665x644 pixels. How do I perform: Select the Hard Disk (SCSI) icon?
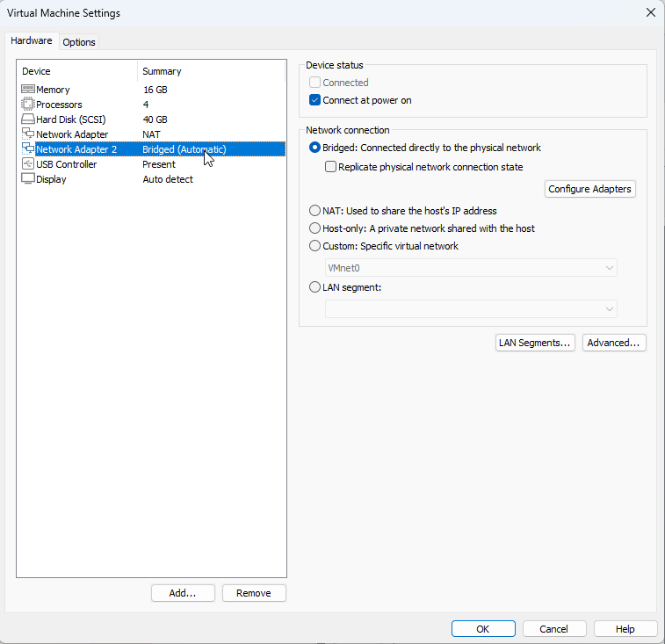point(28,119)
